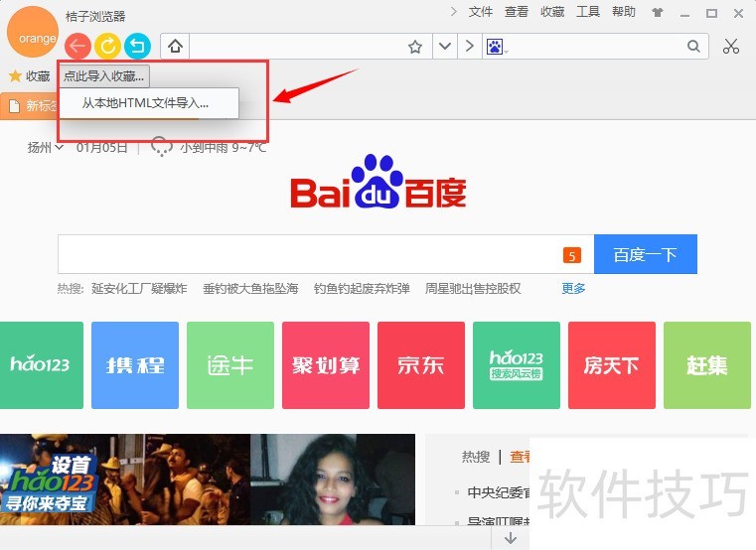This screenshot has height=550, width=756.
Task: Click the 收藏 star in bookmarks bar
Action: 30,76
